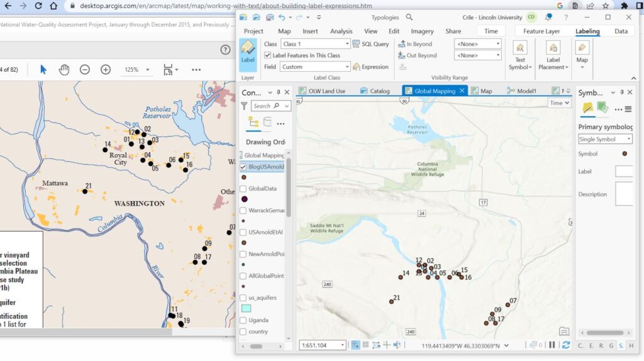Open Symbology vary-by-attribute icon
Viewport: 644px width, 361px height.
coord(602,108)
